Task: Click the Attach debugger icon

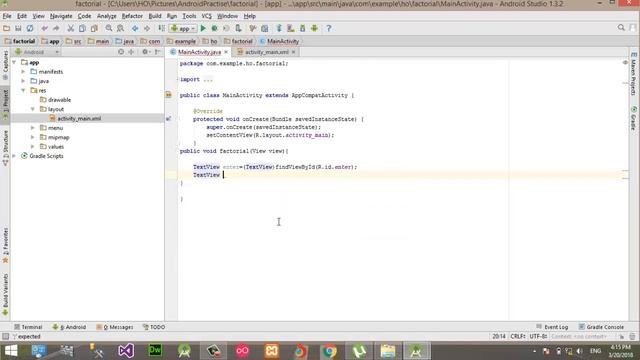Action: point(238,28)
